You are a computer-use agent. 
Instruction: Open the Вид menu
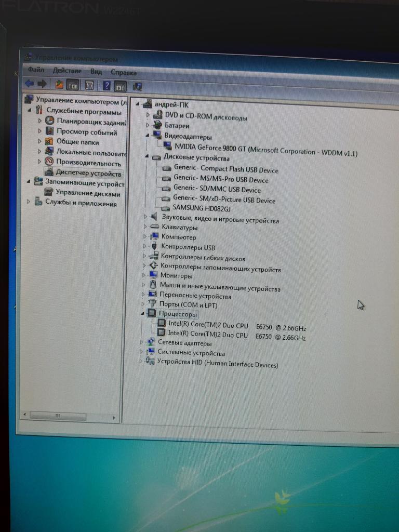(96, 72)
